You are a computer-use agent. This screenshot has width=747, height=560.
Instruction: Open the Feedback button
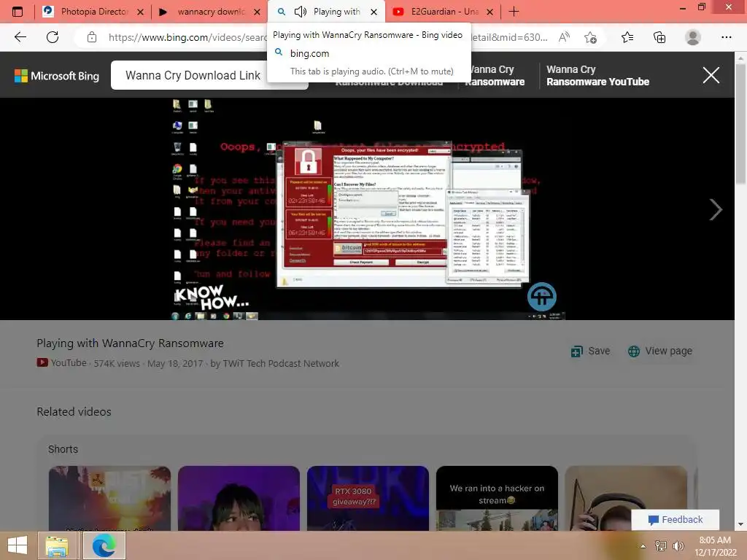[x=675, y=519]
